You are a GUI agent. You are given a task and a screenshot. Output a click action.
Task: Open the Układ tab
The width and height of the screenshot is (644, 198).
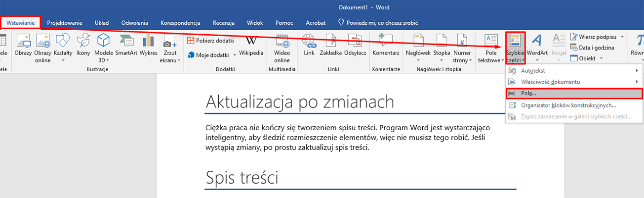pyautogui.click(x=101, y=23)
